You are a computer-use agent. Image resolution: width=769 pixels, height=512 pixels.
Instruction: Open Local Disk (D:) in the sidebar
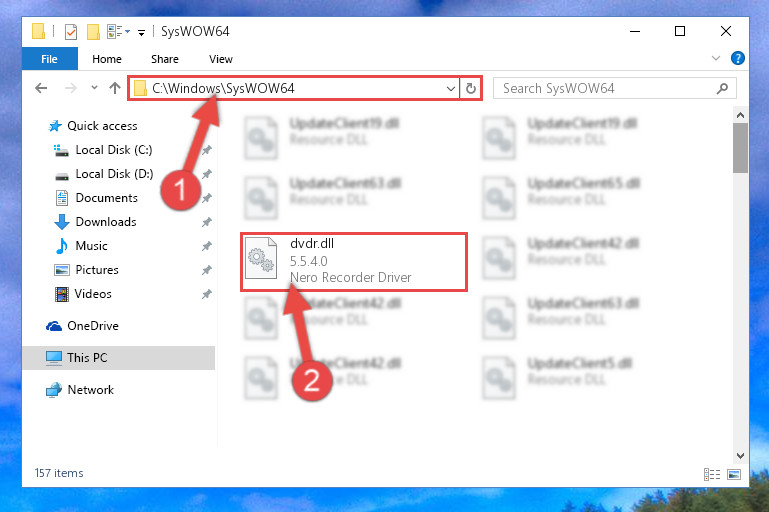point(114,174)
